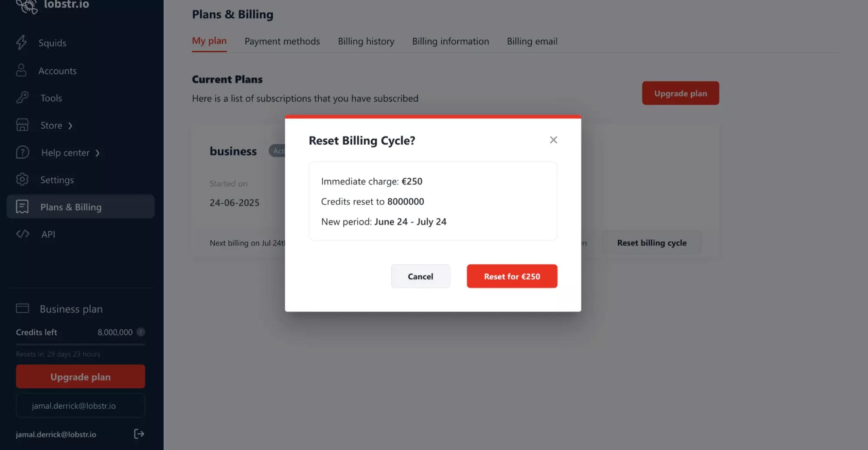
Task: Click the Business plan card icon
Action: [x=22, y=308]
